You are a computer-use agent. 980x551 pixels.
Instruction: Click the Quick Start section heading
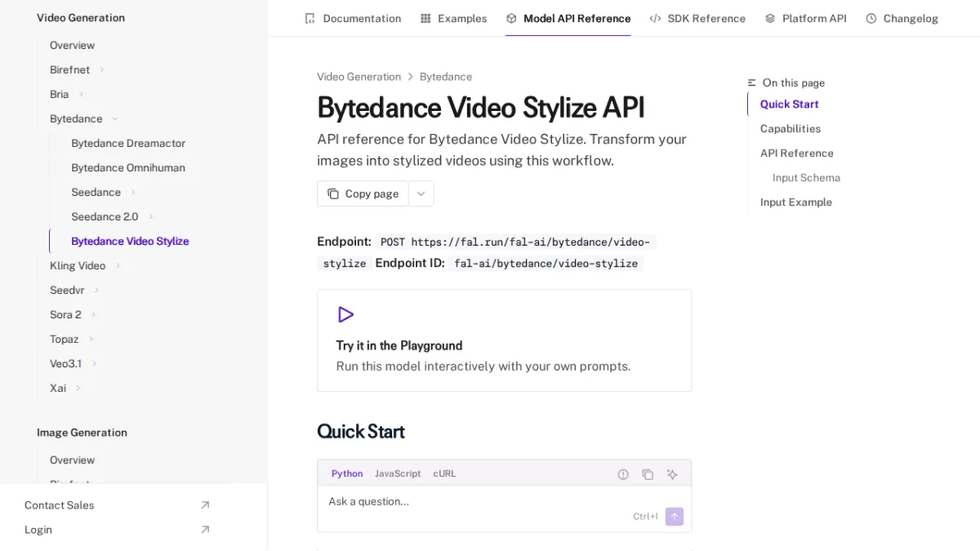click(x=361, y=431)
